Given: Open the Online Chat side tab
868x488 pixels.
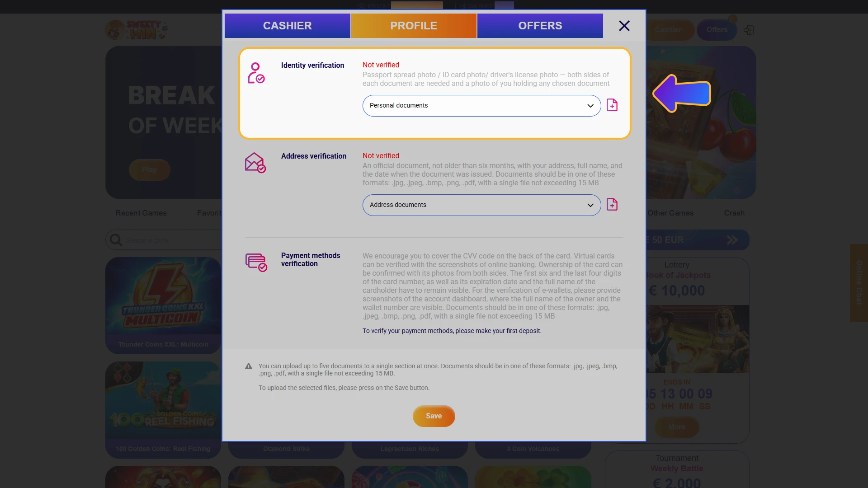Looking at the screenshot, I should coord(859,283).
